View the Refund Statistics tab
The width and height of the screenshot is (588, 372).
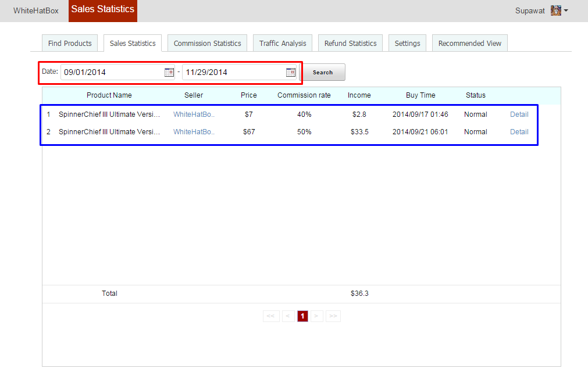350,43
